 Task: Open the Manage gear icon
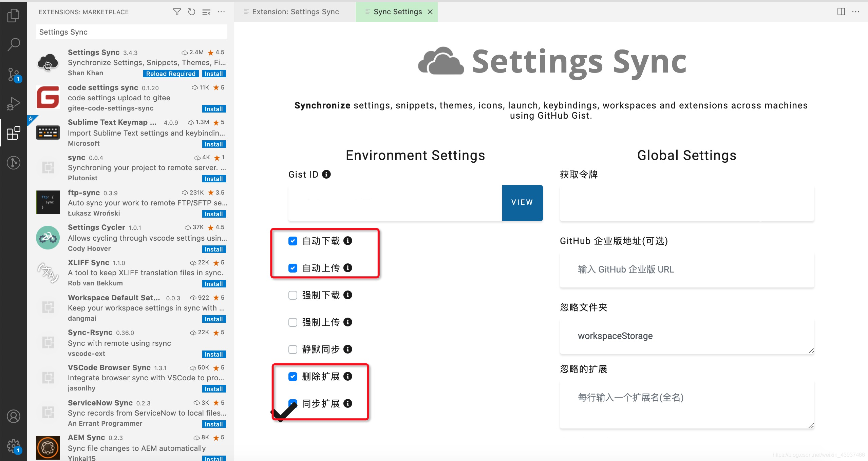tap(14, 446)
